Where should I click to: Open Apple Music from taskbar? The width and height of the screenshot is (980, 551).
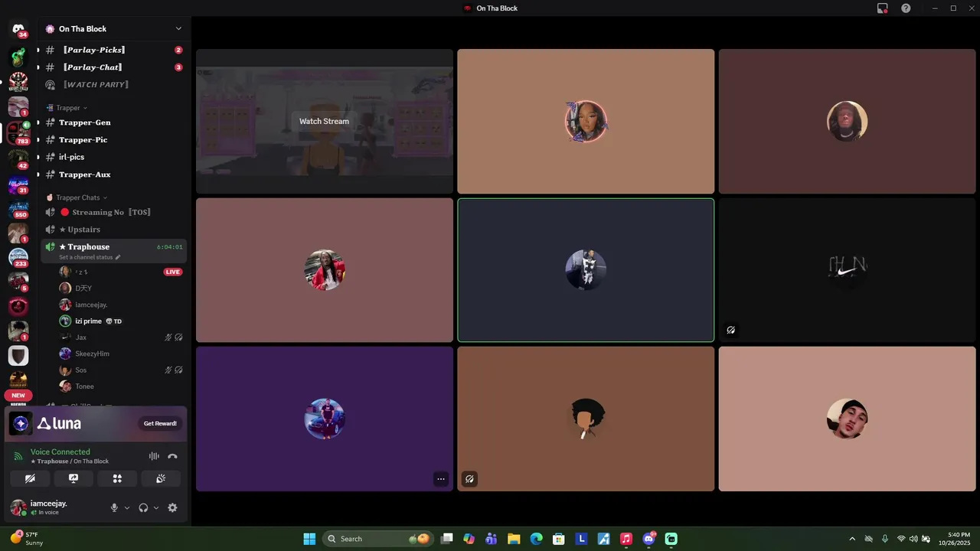[x=626, y=539]
